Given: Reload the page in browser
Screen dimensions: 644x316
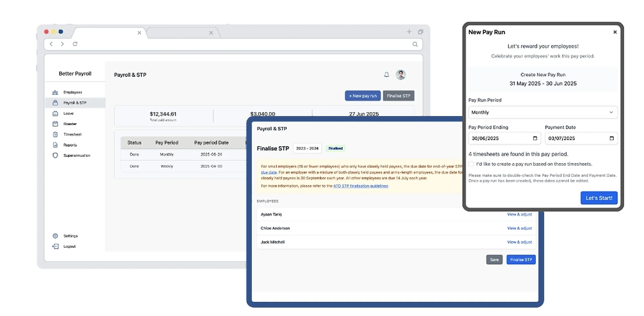Looking at the screenshot, I should tap(75, 44).
